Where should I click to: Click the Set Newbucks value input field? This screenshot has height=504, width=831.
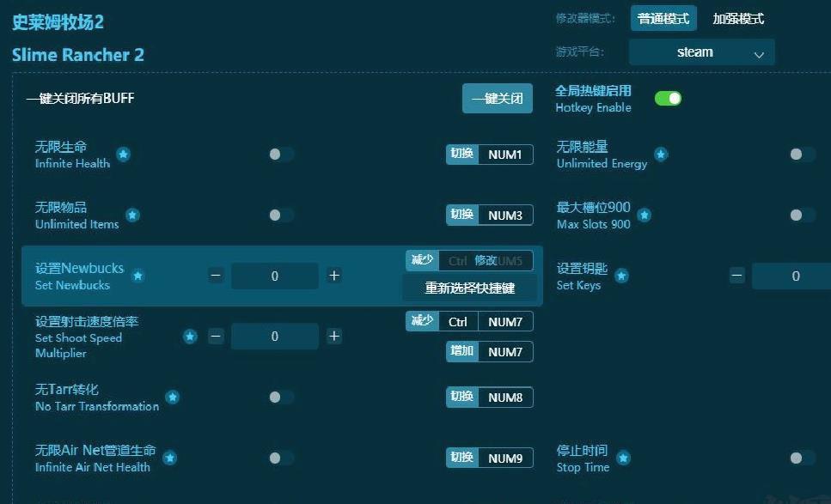(274, 276)
